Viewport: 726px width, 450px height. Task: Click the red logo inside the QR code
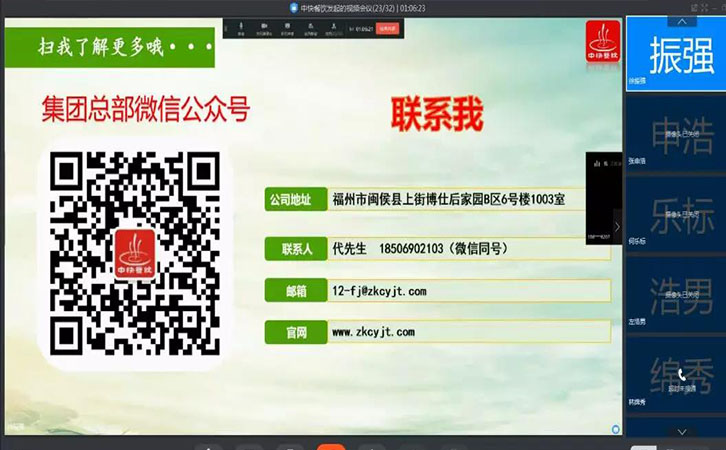tap(135, 254)
